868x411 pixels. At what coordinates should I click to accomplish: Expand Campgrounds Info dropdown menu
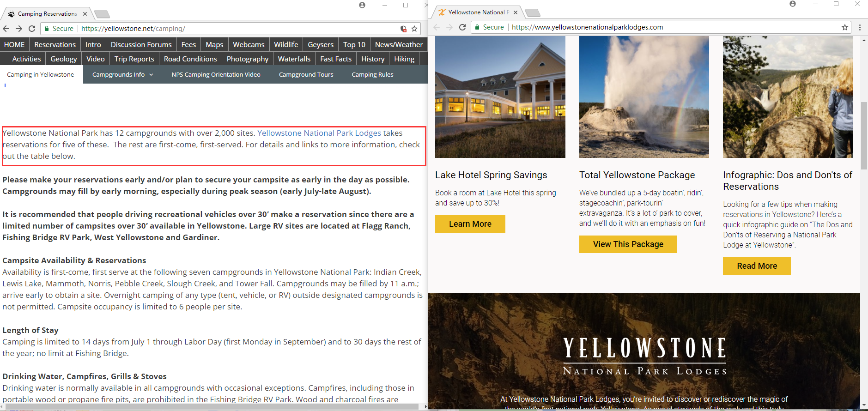click(x=122, y=74)
